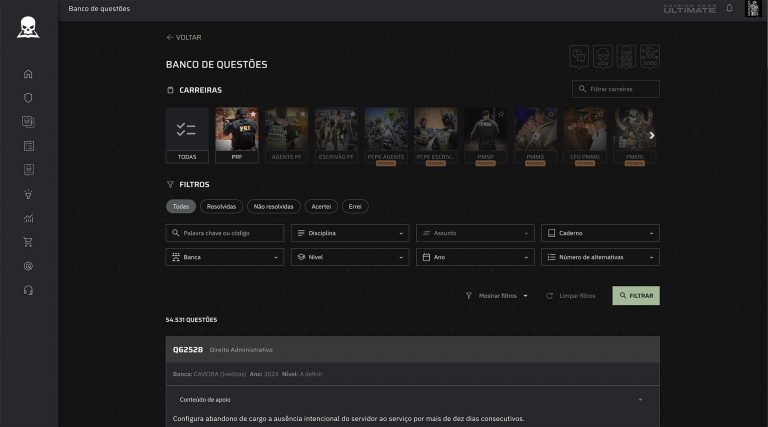Select the PRF career thumbnail
768x427 pixels.
(x=236, y=135)
